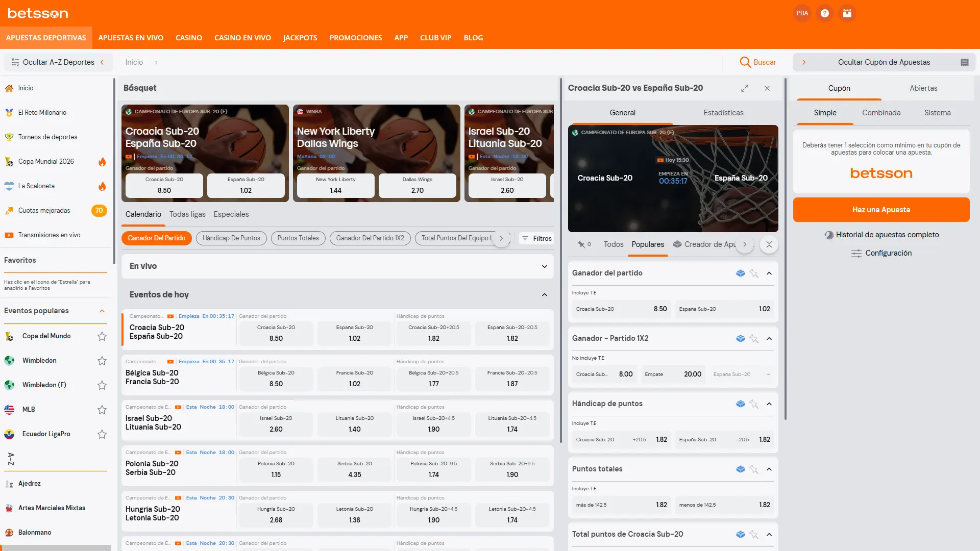The height and width of the screenshot is (551, 980).
Task: Open Transmisiones en vivo icon
Action: tap(9, 235)
